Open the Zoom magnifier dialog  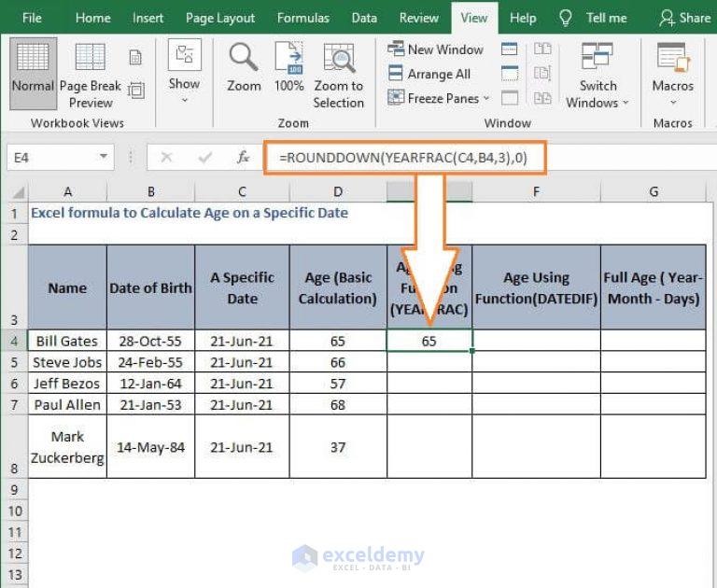point(244,68)
